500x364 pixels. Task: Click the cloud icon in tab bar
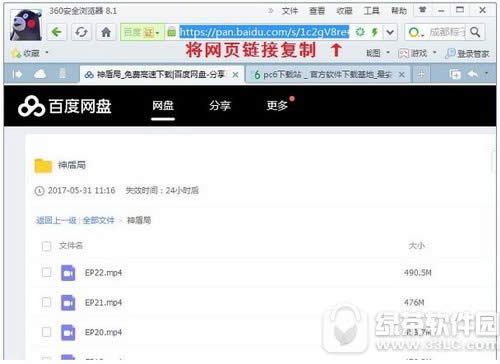tap(40, 74)
